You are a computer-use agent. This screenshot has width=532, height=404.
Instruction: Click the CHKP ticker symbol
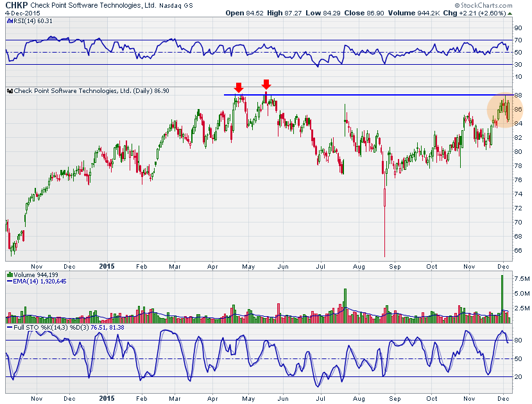16,5
